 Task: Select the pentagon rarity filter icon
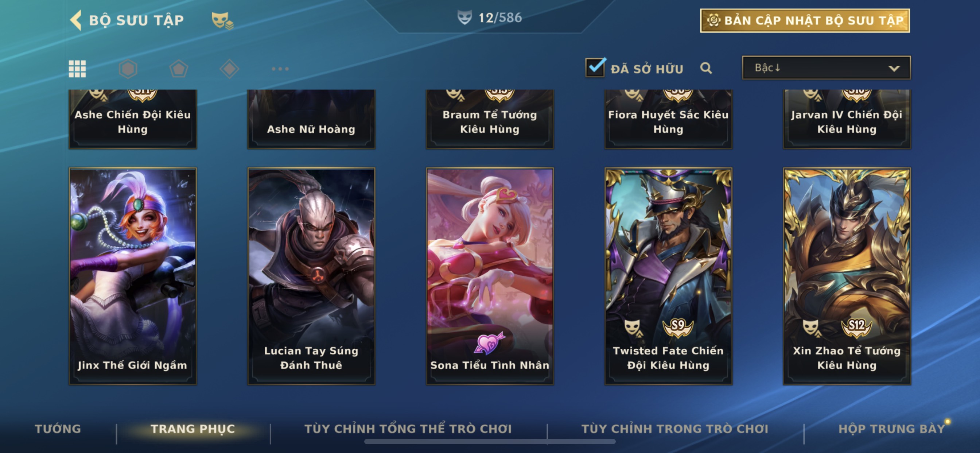(178, 69)
